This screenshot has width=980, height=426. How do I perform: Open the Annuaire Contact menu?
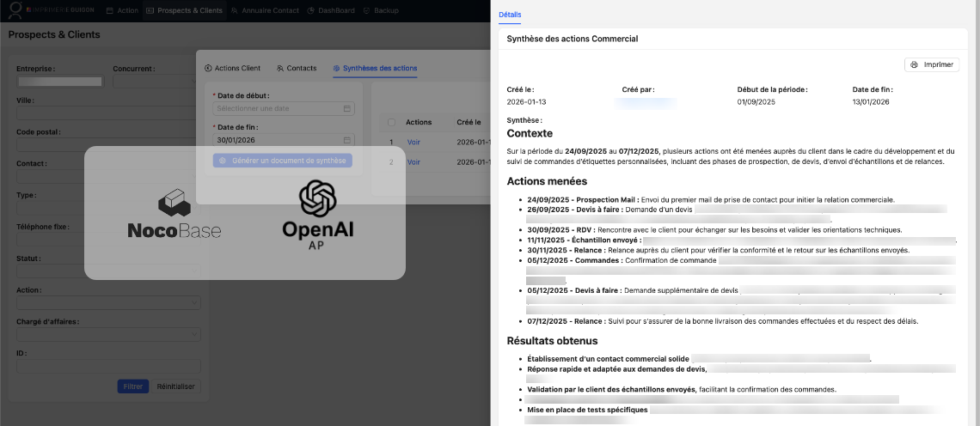[x=265, y=10]
